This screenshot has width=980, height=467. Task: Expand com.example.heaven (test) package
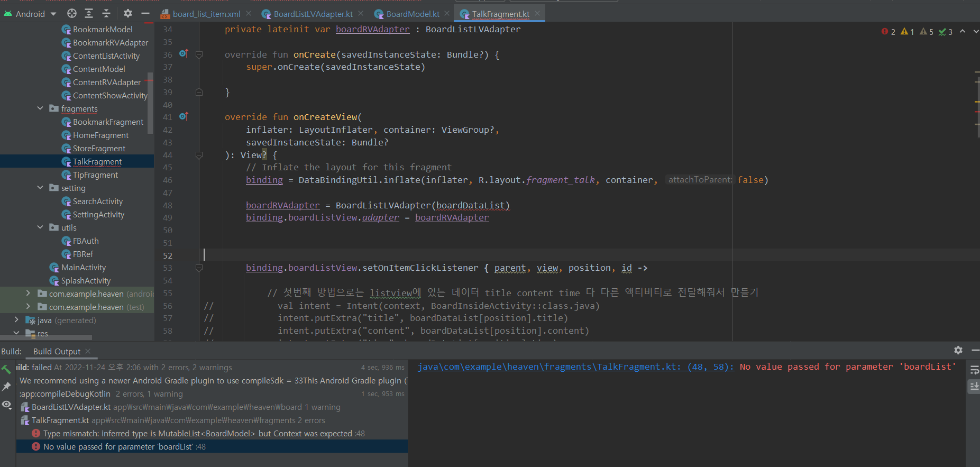(28, 306)
